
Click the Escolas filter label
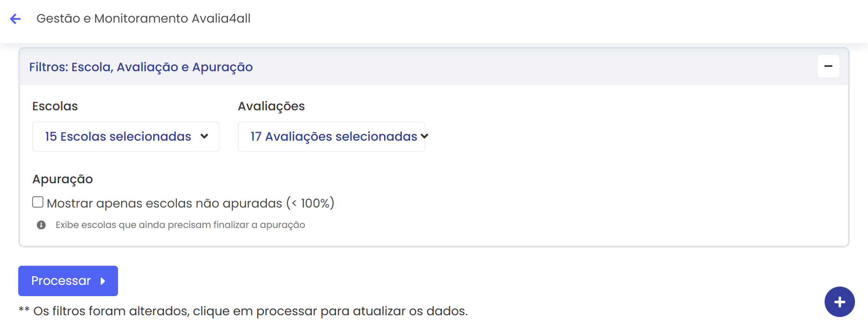coord(55,106)
